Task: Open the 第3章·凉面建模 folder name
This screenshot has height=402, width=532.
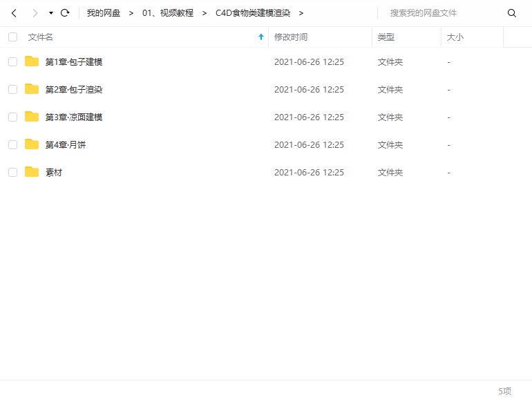Action: coord(74,117)
